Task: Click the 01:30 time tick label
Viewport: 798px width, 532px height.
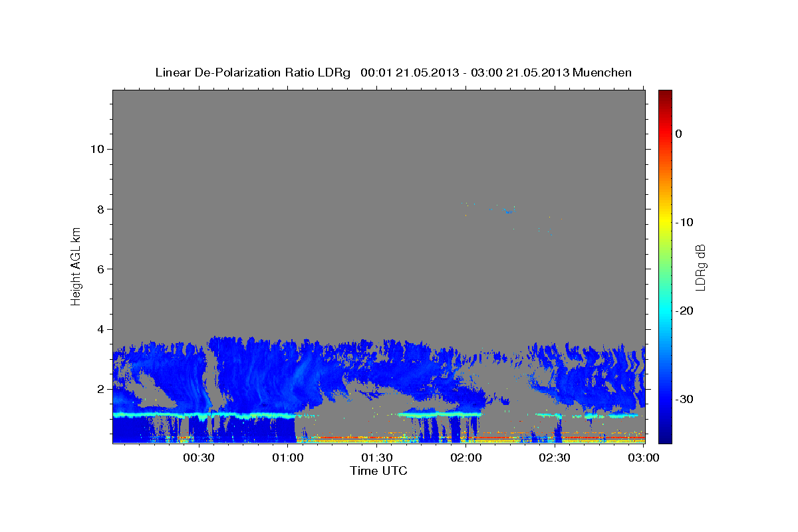Action: [x=376, y=458]
